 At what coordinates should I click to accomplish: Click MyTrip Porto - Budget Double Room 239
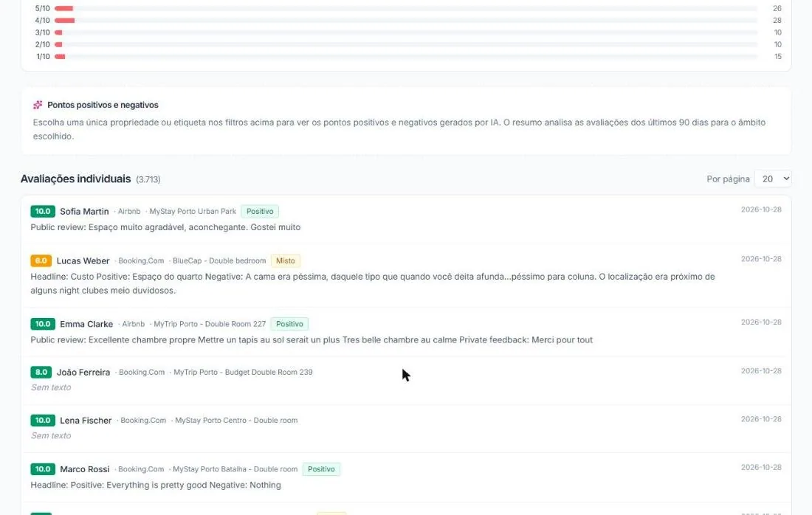point(243,372)
